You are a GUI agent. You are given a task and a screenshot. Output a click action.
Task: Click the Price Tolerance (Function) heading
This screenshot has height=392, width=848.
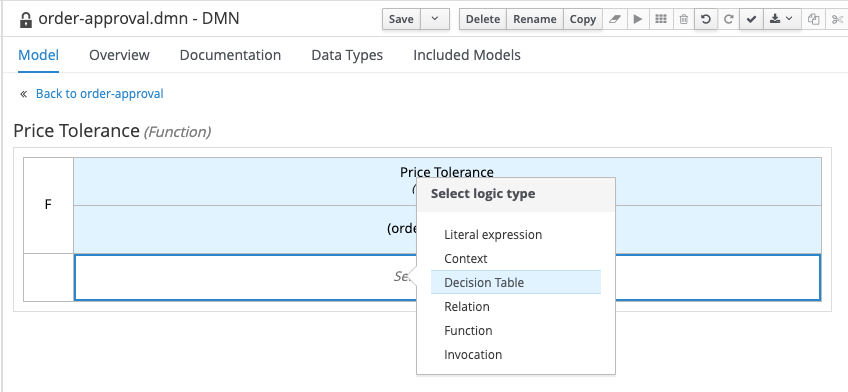pos(112,131)
